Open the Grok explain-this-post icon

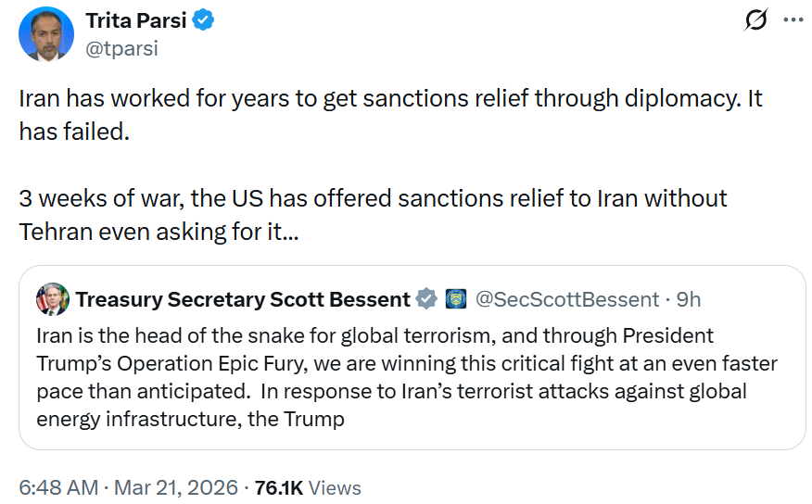(756, 20)
